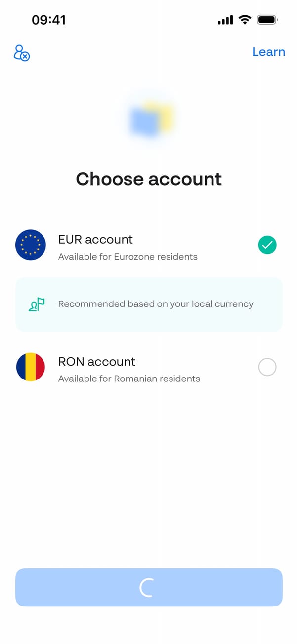Click the 'Available for Eurozone residents' subtitle

pos(128,257)
